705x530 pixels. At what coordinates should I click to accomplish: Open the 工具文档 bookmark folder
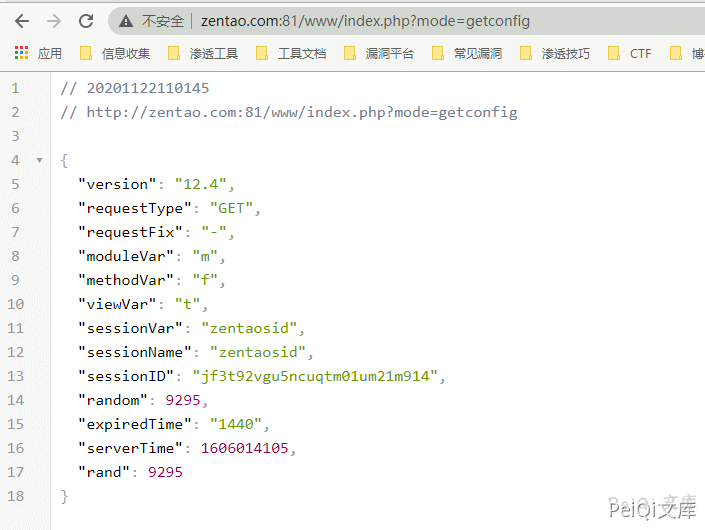point(291,53)
